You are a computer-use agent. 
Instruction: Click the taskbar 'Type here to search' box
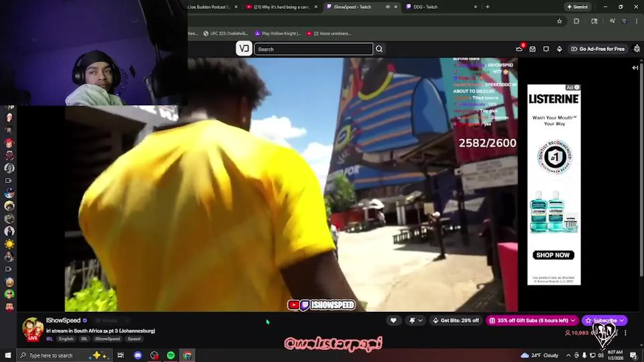pos(64,355)
